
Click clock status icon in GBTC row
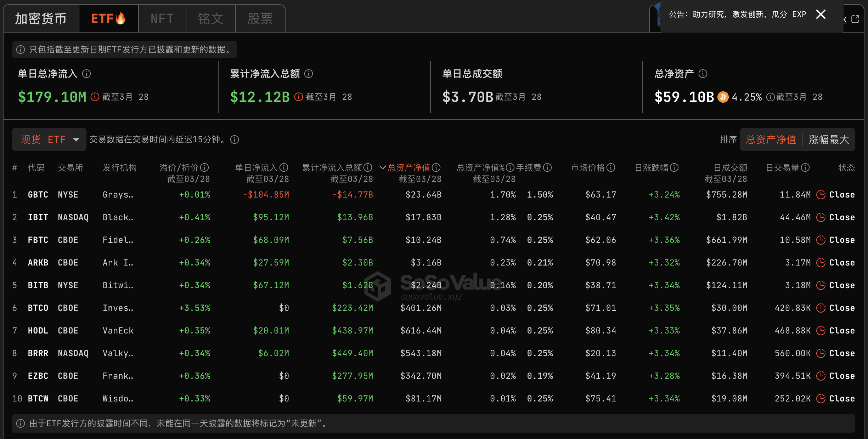[821, 194]
